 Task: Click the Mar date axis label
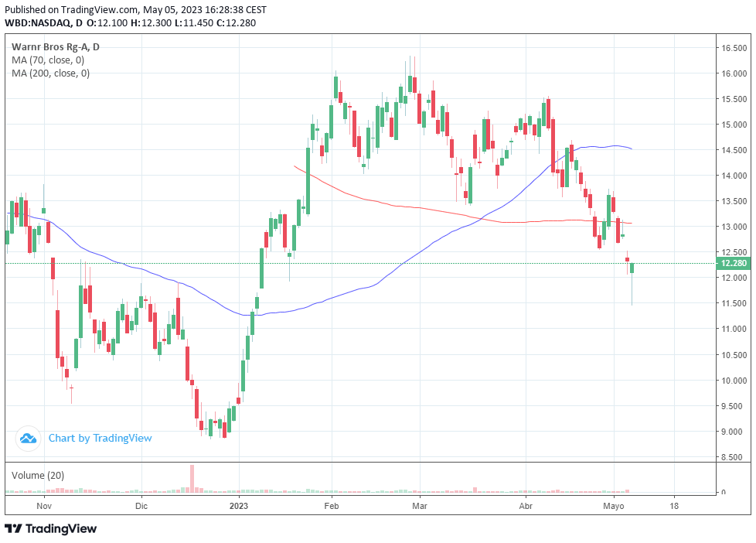420,506
